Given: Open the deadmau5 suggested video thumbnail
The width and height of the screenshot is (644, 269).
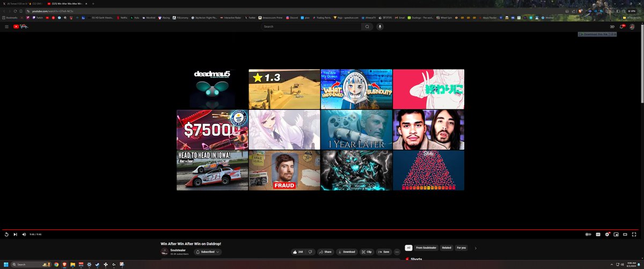Looking at the screenshot, I should point(213,89).
